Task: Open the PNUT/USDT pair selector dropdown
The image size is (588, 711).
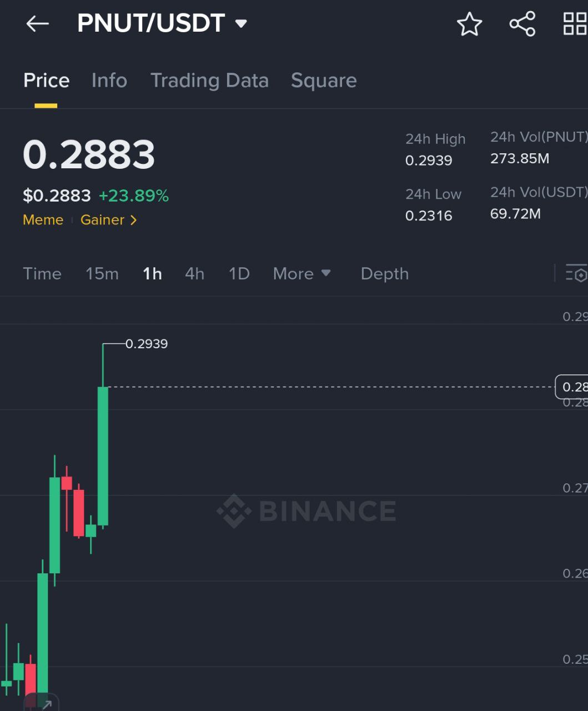Action: 162,23
